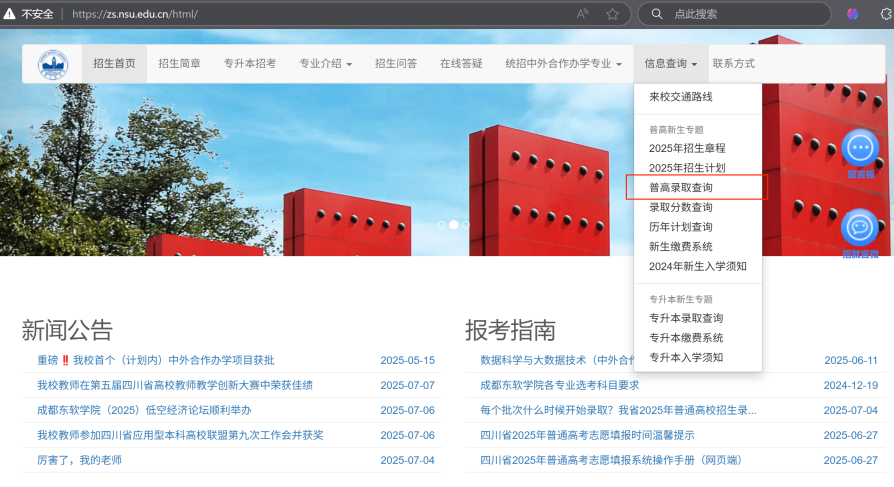Click the insecure warning triangle icon
The width and height of the screenshot is (894, 487).
point(9,14)
